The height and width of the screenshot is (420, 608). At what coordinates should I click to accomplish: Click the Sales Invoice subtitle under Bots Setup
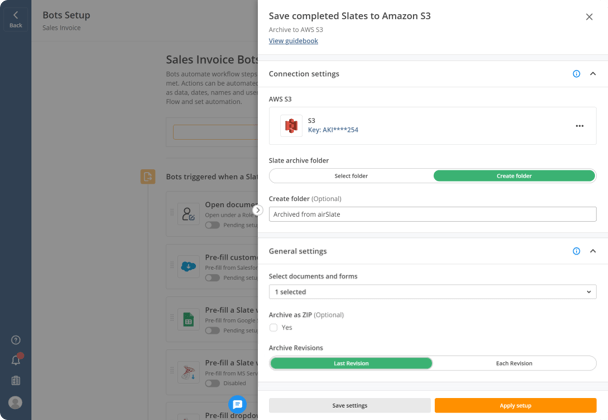[x=62, y=28]
